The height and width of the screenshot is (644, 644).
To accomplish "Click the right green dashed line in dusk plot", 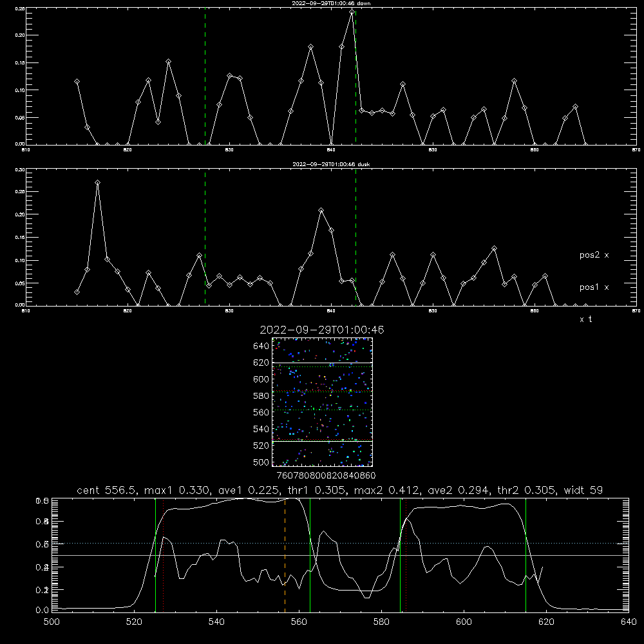I will (x=355, y=238).
